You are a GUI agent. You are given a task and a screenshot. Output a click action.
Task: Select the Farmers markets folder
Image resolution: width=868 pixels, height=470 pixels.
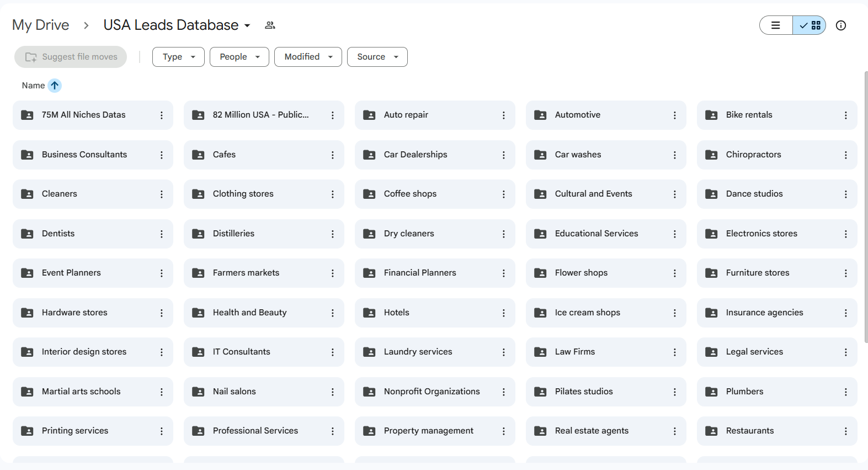264,273
